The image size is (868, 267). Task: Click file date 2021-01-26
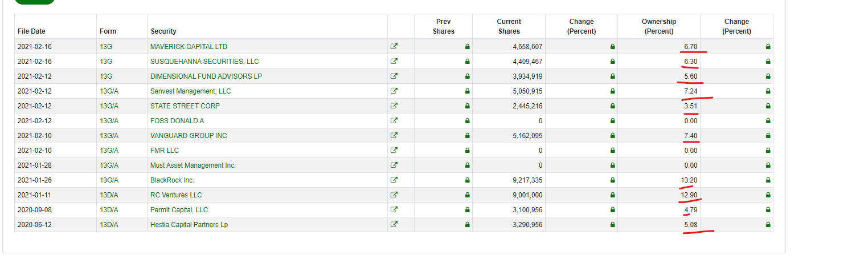click(x=35, y=180)
